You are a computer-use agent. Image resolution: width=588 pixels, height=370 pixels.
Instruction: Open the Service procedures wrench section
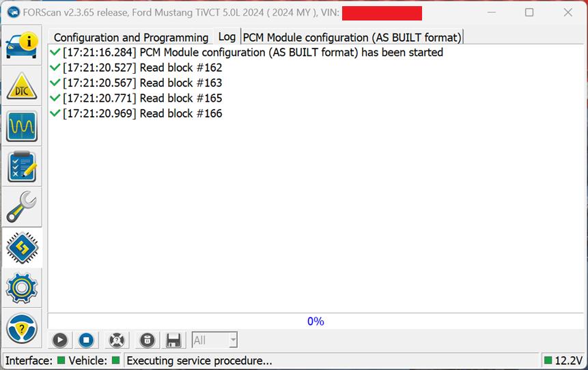coord(22,207)
